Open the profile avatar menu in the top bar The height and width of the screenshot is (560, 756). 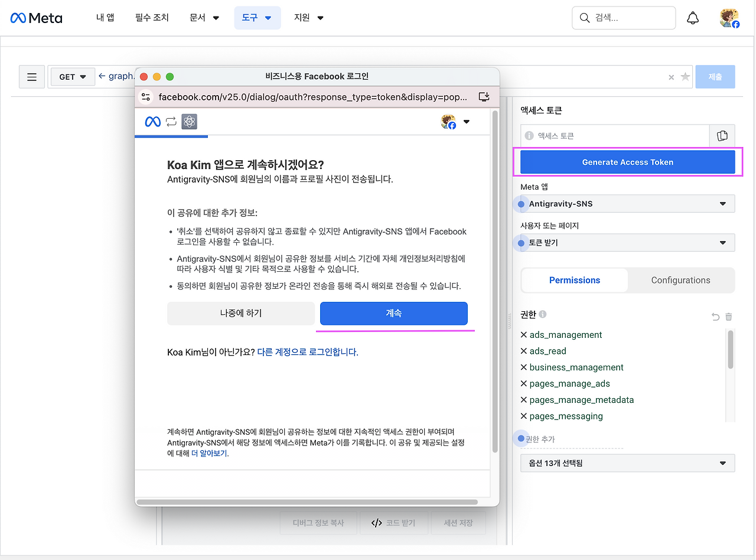729,18
